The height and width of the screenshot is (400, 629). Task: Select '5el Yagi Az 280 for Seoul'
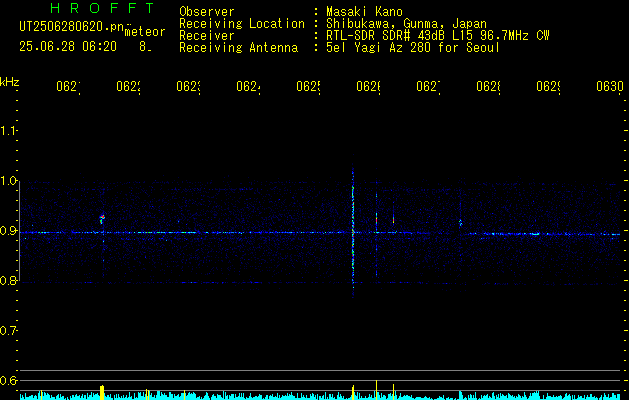point(413,48)
